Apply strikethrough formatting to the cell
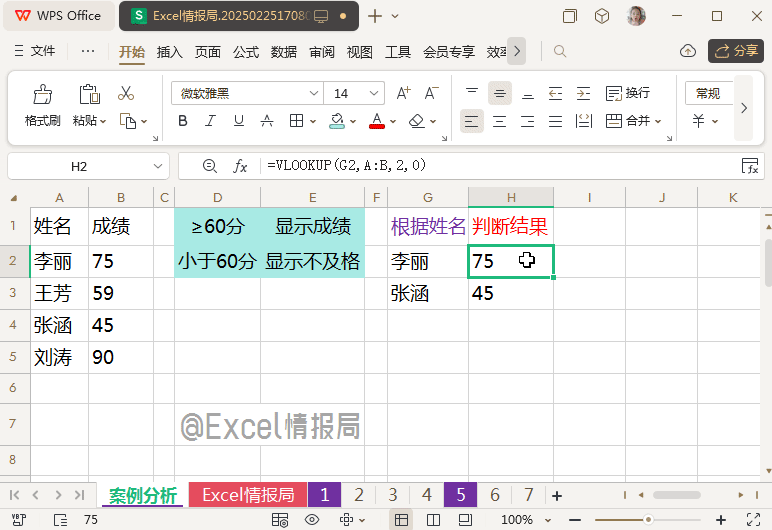 267,121
